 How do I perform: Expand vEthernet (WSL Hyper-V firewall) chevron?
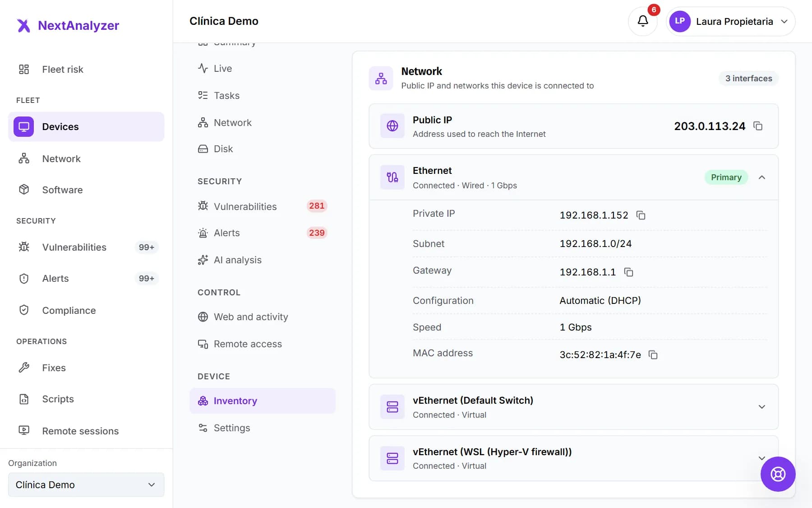coord(762,458)
